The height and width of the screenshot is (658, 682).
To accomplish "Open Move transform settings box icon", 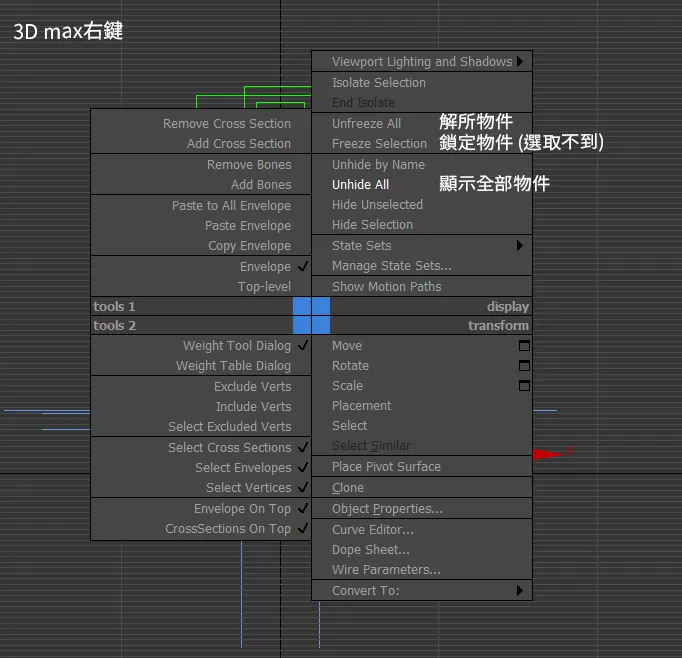I will pyautogui.click(x=524, y=346).
